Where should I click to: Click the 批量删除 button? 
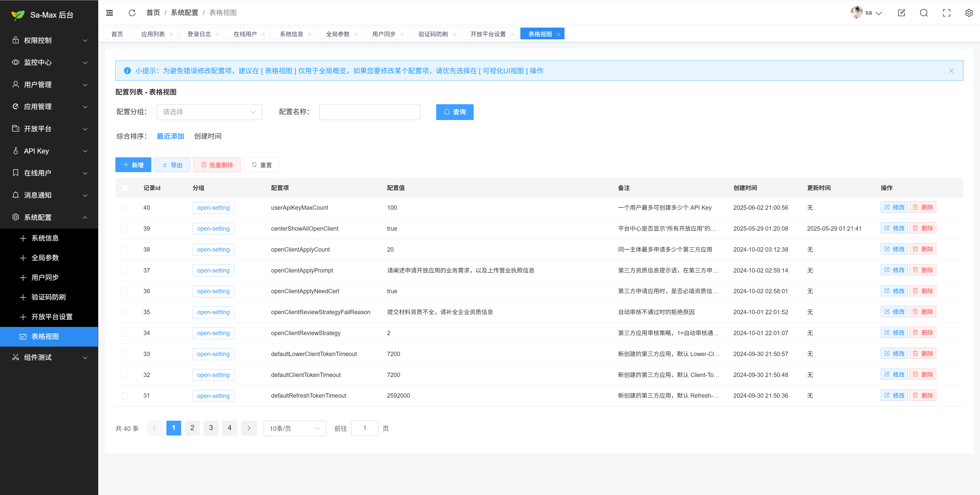(217, 165)
